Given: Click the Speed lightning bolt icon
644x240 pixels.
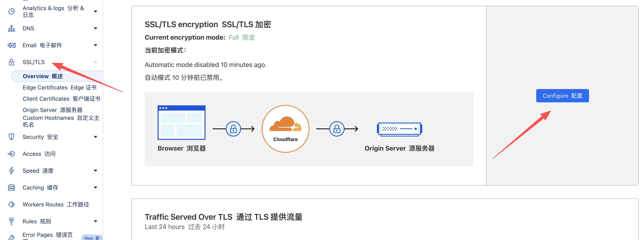Looking at the screenshot, I should pos(11,171).
